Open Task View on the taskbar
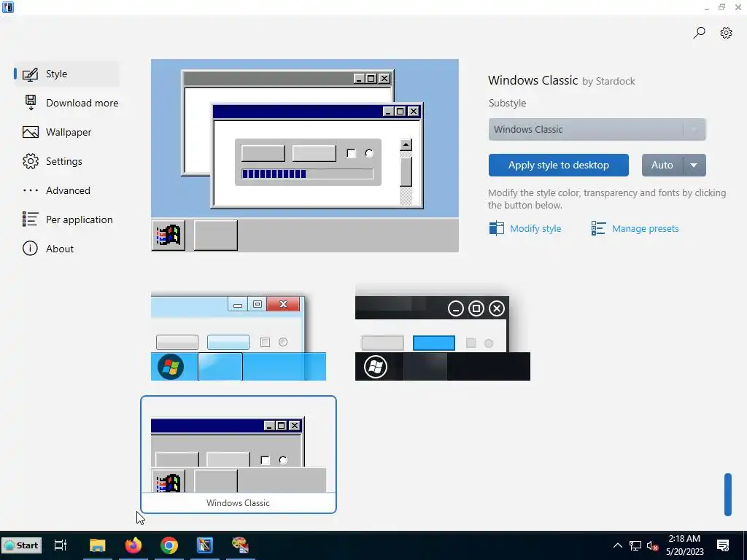The image size is (747, 560). click(x=61, y=545)
